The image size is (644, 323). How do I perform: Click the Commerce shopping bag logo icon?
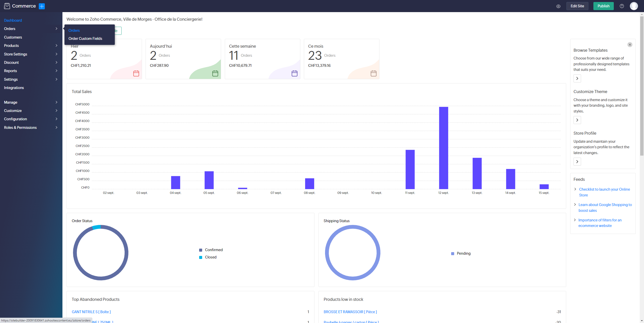coord(7,6)
